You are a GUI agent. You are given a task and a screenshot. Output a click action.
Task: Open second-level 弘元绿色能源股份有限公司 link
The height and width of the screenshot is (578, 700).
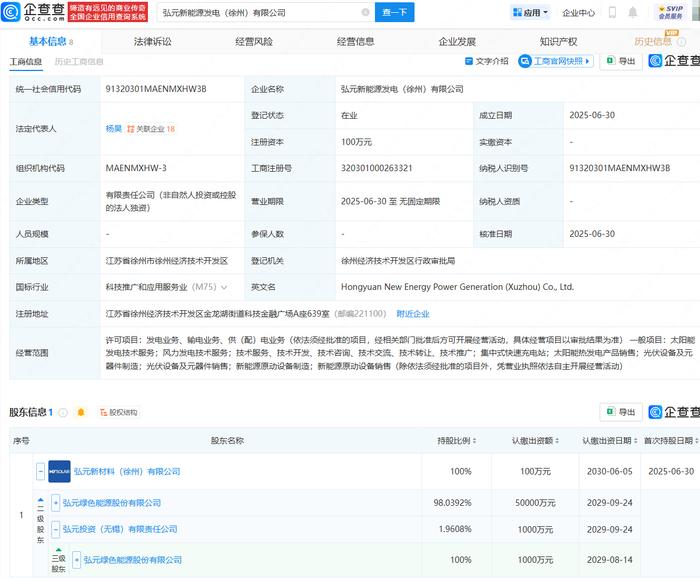(112, 503)
